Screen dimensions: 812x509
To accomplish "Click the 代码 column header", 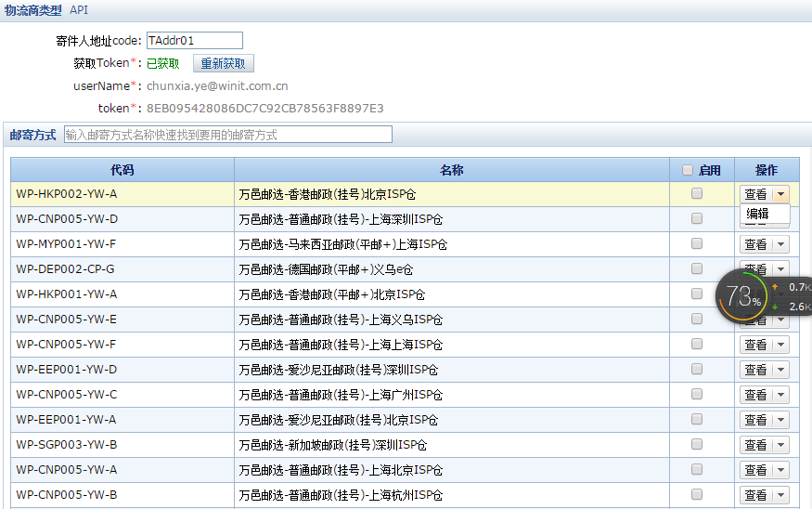I will (x=122, y=170).
